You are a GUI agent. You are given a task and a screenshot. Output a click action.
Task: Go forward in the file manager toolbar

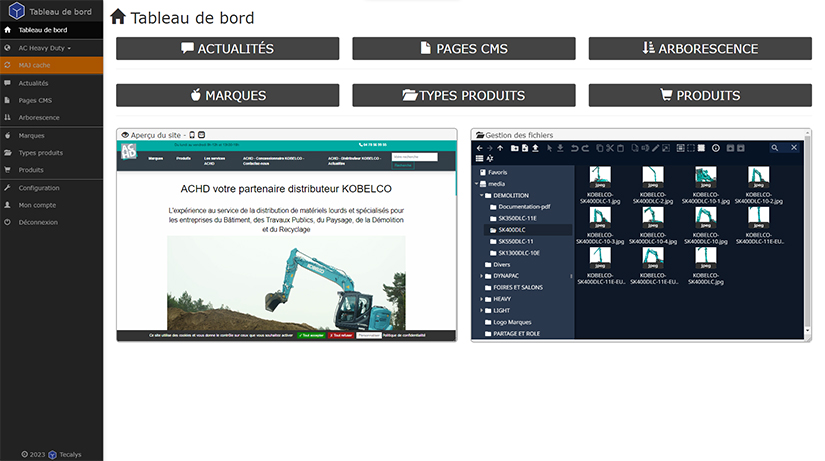pos(490,148)
